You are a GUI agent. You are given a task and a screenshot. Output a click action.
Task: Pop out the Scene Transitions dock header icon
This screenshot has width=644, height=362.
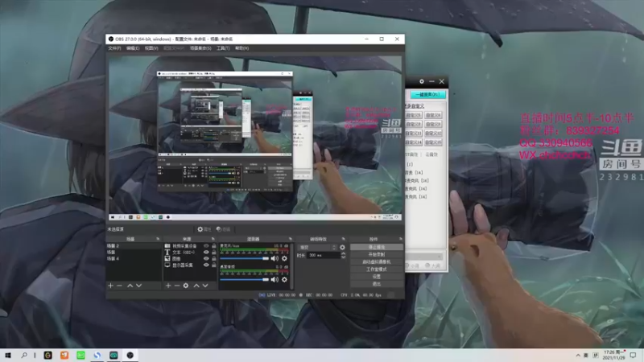[344, 239]
